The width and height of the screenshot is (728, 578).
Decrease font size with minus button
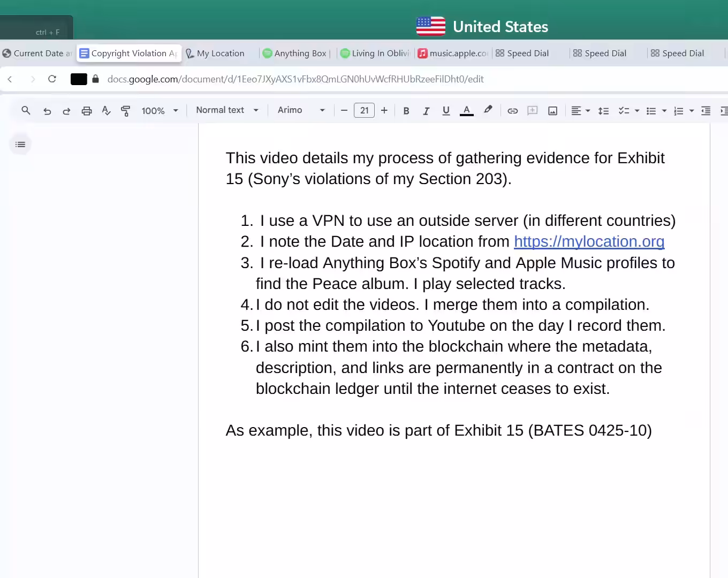[344, 110]
